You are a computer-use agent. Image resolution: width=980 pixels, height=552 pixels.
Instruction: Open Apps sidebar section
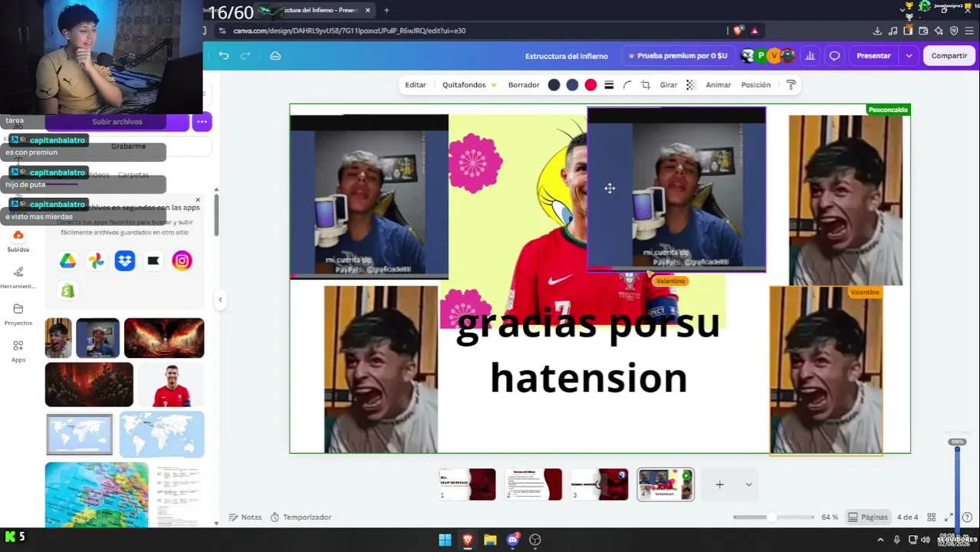tap(18, 351)
